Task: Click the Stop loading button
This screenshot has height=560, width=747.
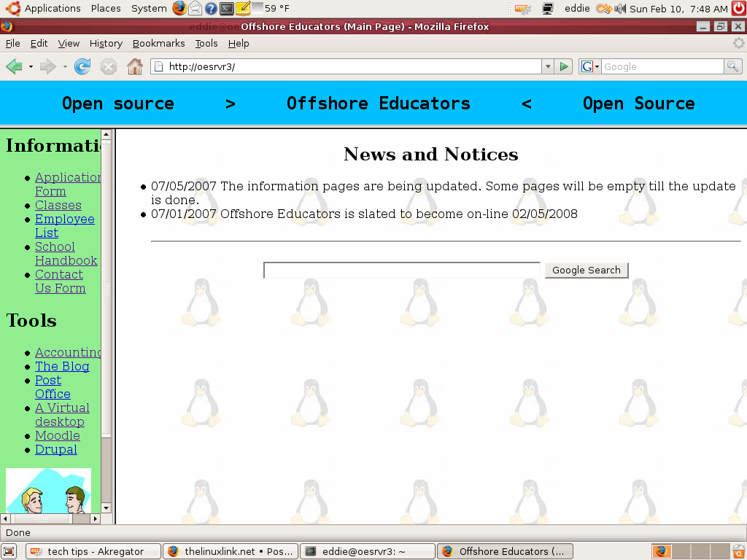Action: pyautogui.click(x=109, y=66)
